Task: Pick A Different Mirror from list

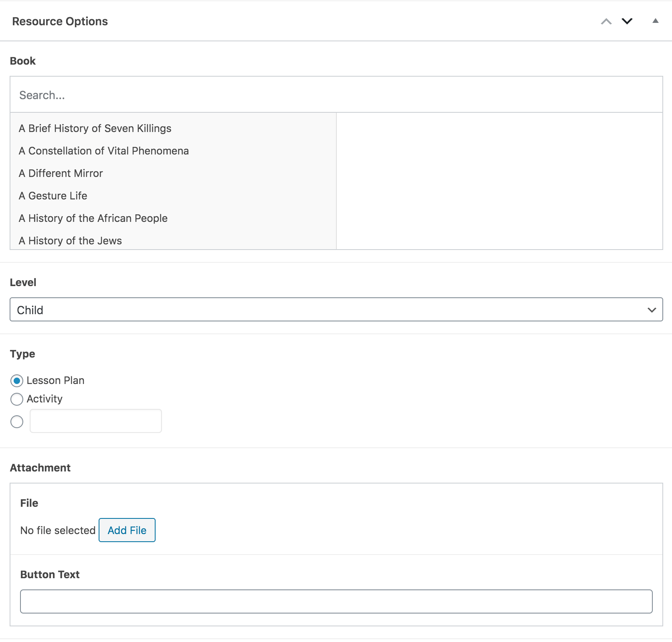Action: pyautogui.click(x=61, y=173)
